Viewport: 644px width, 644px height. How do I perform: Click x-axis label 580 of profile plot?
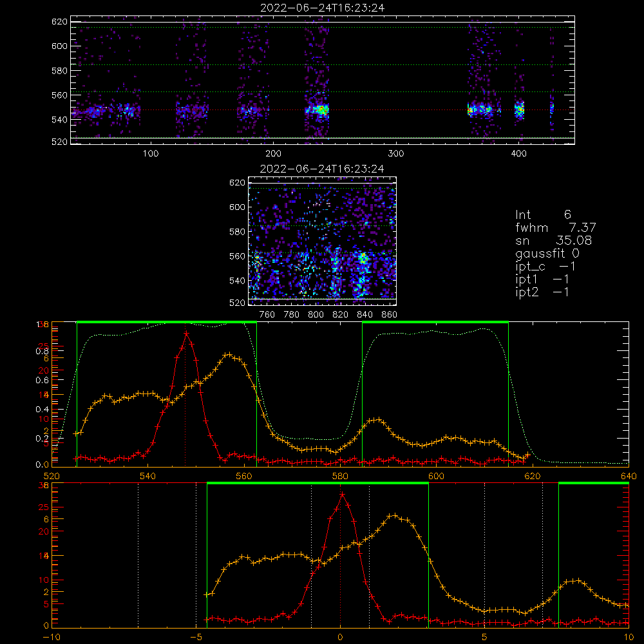tap(340, 476)
